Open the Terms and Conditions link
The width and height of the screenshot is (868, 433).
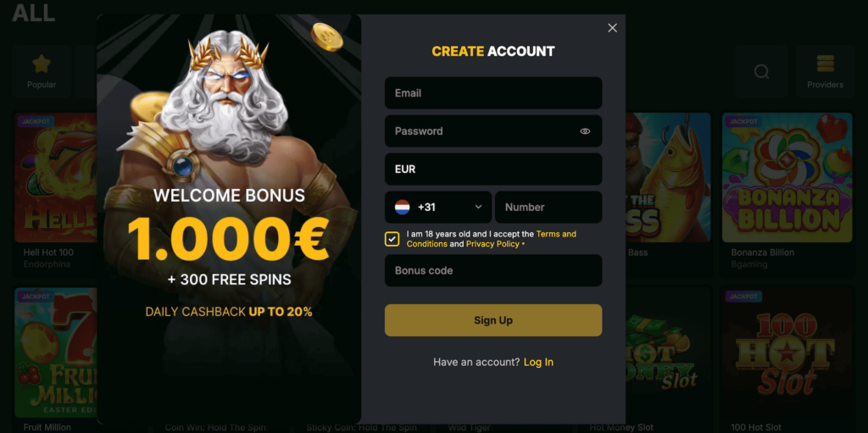(492, 239)
